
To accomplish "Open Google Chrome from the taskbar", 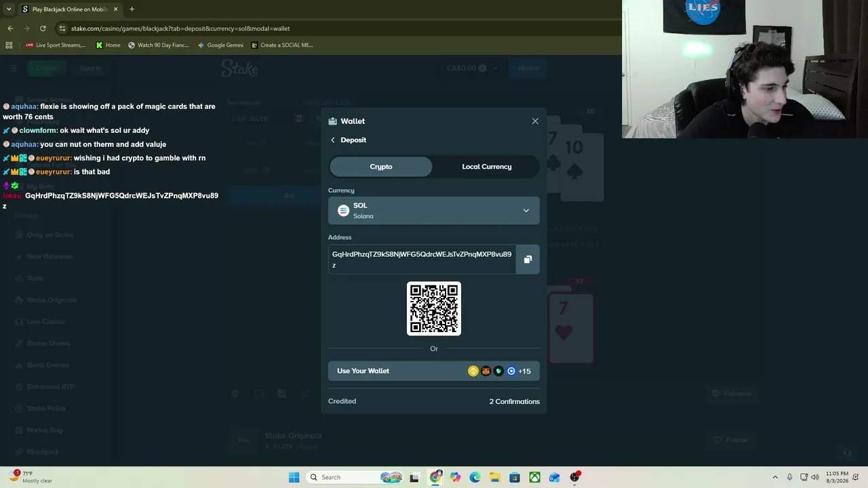I will coord(435,477).
